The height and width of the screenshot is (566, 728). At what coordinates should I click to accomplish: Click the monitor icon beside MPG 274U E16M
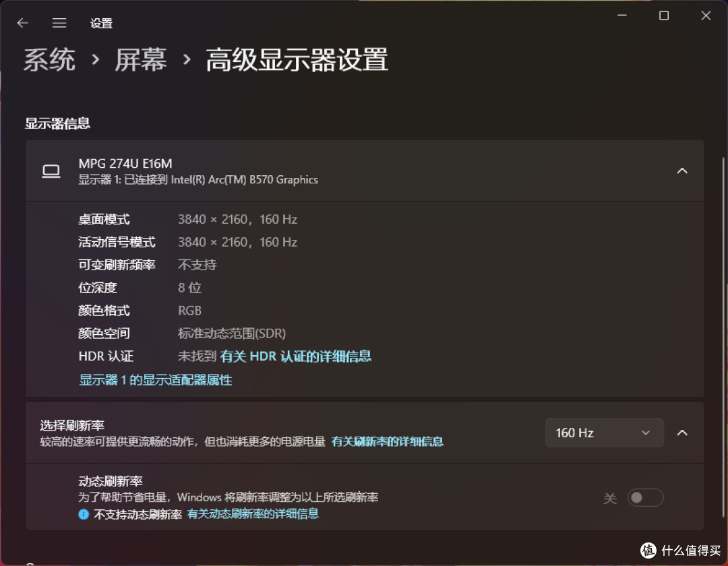tap(51, 171)
